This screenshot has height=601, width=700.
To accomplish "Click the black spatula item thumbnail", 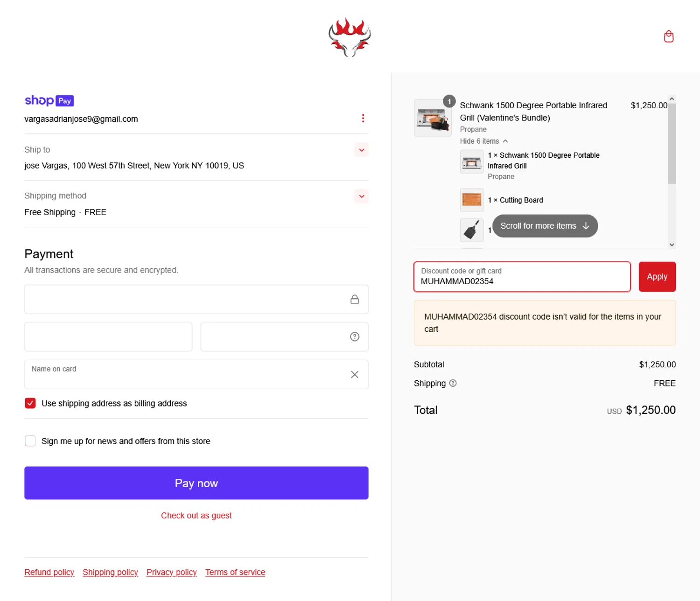I will (471, 230).
